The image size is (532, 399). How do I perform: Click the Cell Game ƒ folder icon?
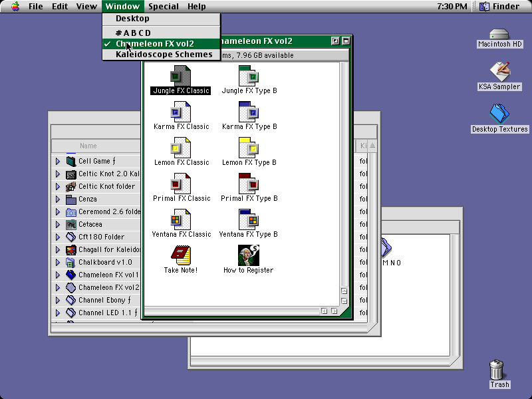coord(70,161)
